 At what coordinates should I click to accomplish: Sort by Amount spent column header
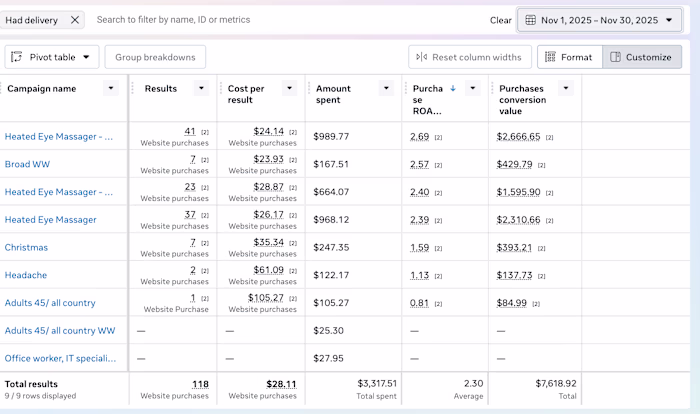pos(333,94)
